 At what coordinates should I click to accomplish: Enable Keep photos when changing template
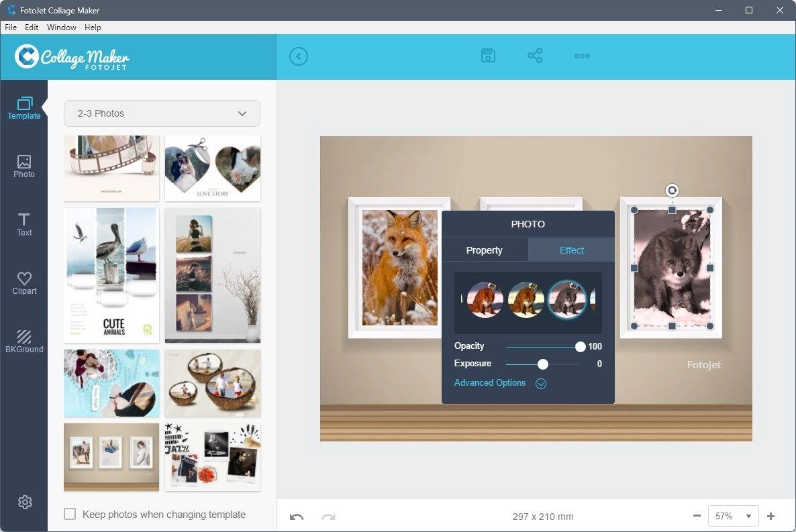click(70, 514)
